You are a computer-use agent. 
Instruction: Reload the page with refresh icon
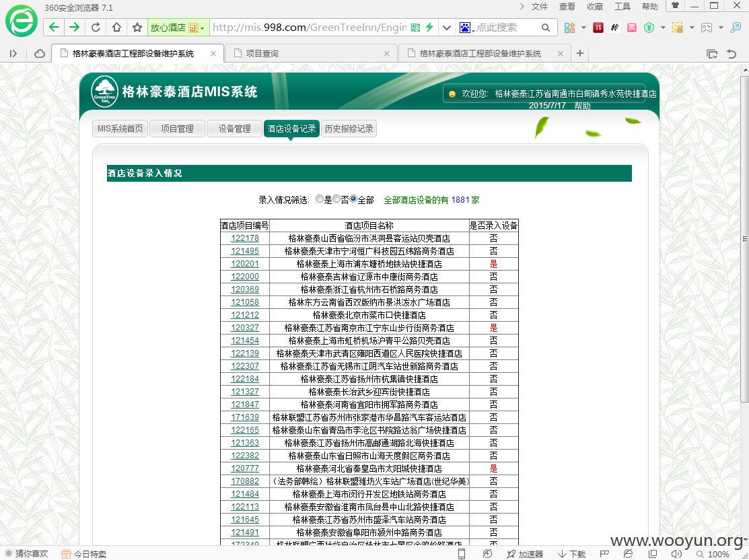tap(96, 27)
